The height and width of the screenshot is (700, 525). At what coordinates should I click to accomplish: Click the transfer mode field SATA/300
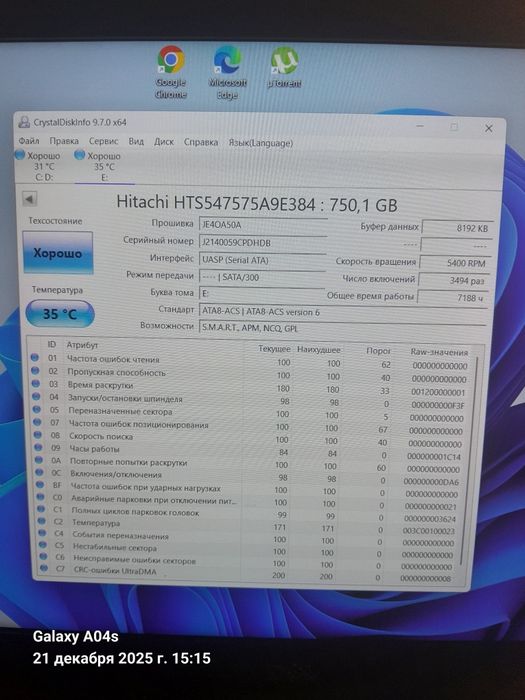pos(262,277)
